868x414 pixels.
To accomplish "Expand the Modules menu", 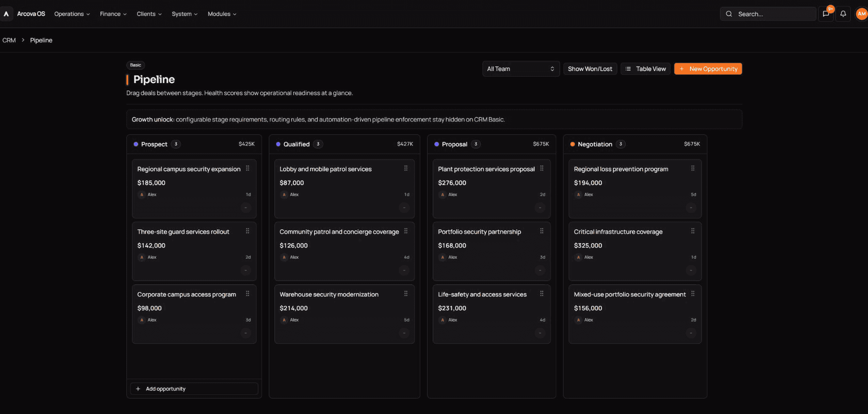I will click(x=222, y=14).
